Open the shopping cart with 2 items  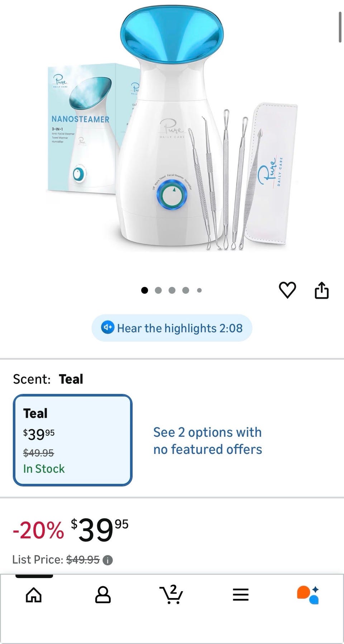[x=171, y=595]
